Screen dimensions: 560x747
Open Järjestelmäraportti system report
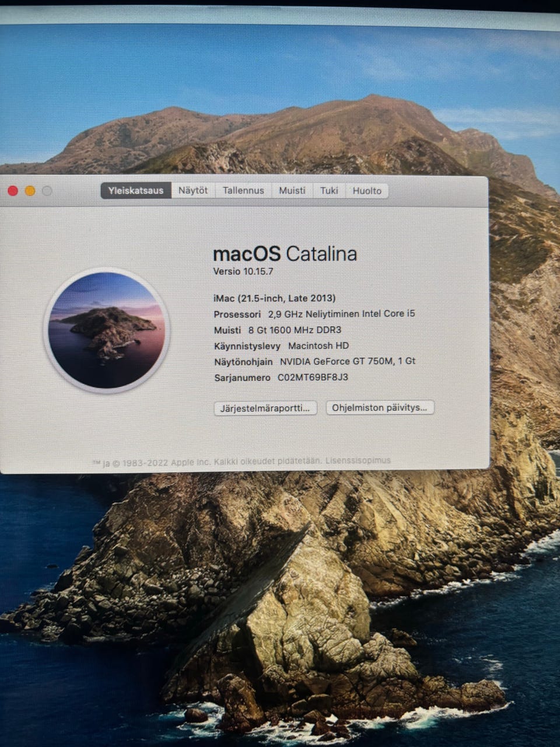pos(265,408)
